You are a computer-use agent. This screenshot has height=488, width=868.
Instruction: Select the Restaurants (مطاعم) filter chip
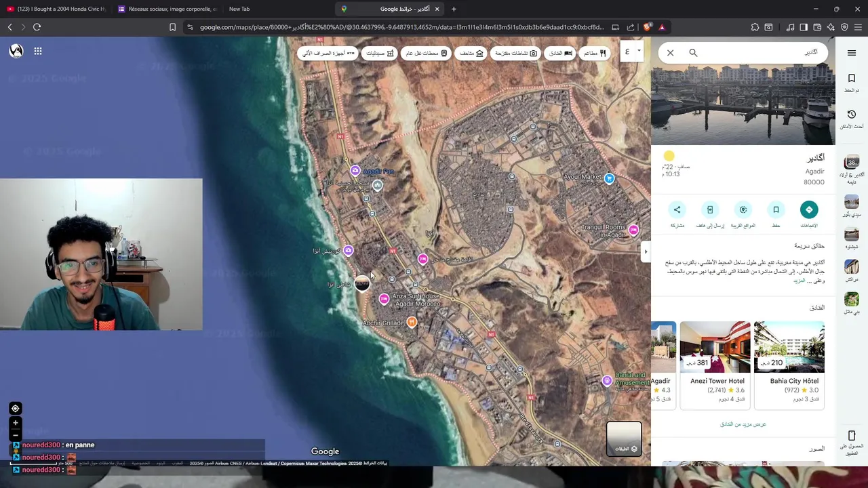(595, 53)
